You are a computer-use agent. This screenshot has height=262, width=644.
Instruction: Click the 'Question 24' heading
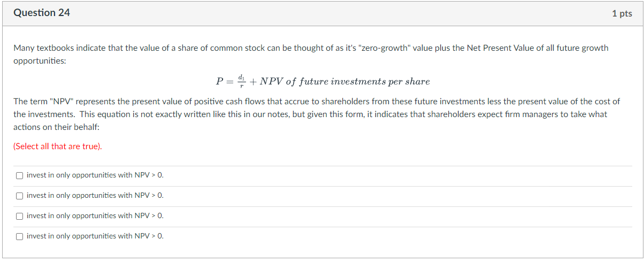coord(42,13)
